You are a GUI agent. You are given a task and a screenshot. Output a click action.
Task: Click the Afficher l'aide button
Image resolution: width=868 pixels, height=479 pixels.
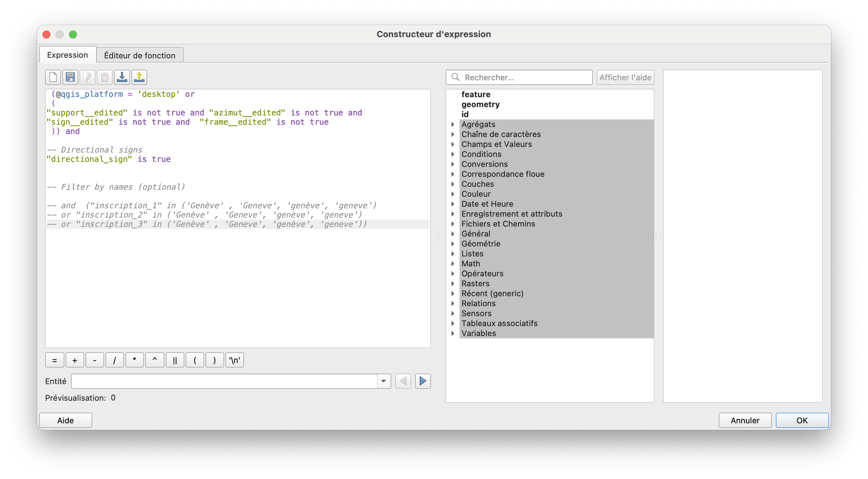coord(625,78)
